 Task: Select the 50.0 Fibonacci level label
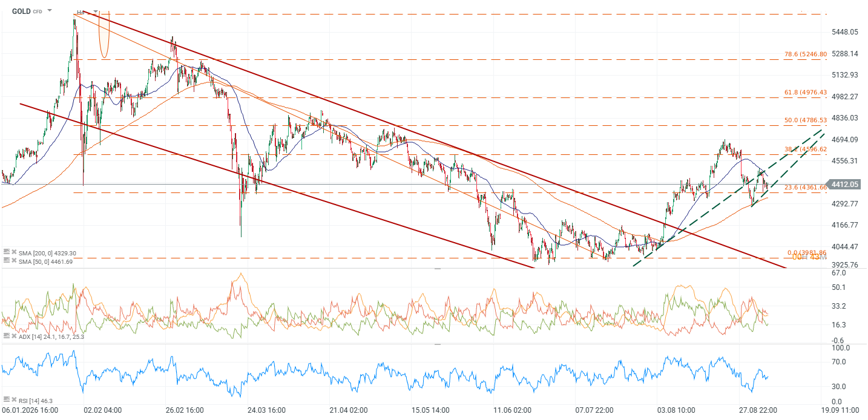[x=806, y=120]
